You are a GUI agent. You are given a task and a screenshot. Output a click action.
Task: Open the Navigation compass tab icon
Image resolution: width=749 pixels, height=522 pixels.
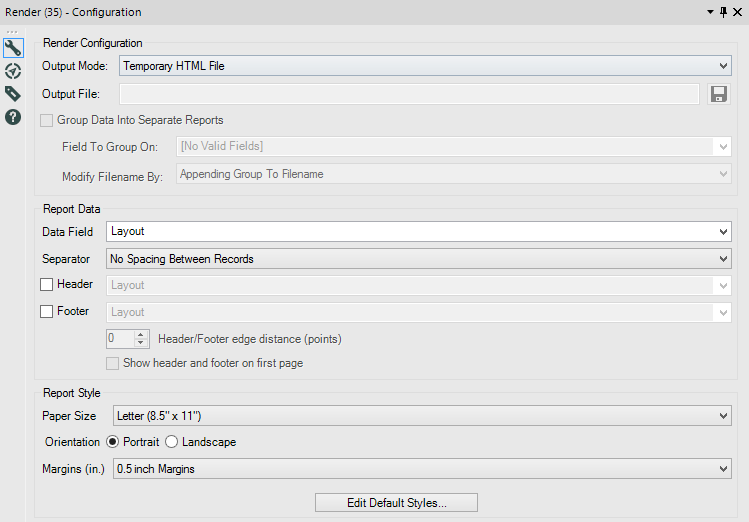click(x=13, y=71)
